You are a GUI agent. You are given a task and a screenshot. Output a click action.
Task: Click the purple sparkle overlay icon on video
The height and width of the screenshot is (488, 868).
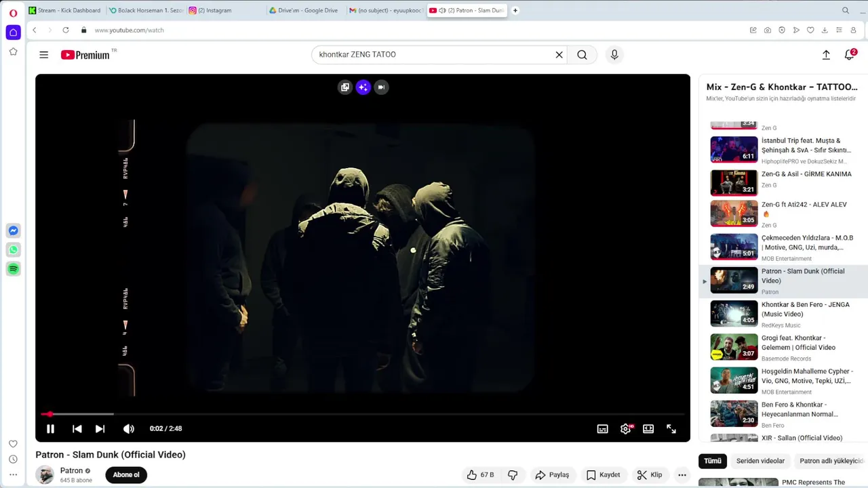click(363, 87)
